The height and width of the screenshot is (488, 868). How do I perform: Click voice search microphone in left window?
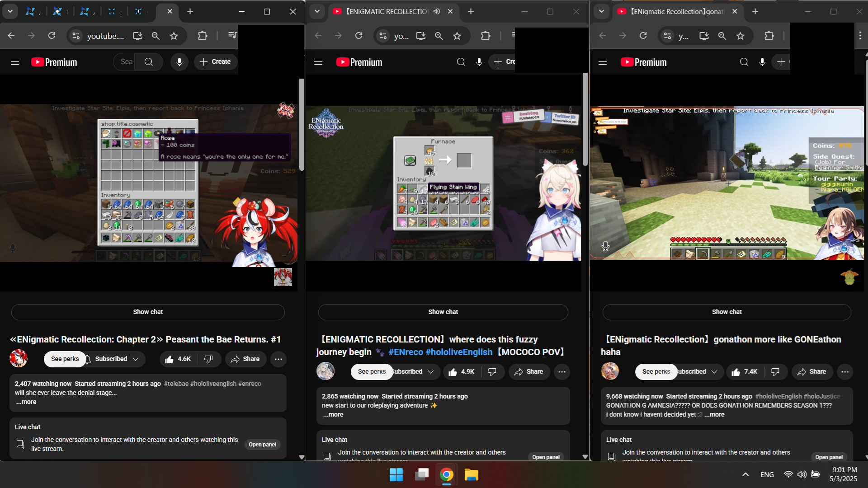click(179, 62)
